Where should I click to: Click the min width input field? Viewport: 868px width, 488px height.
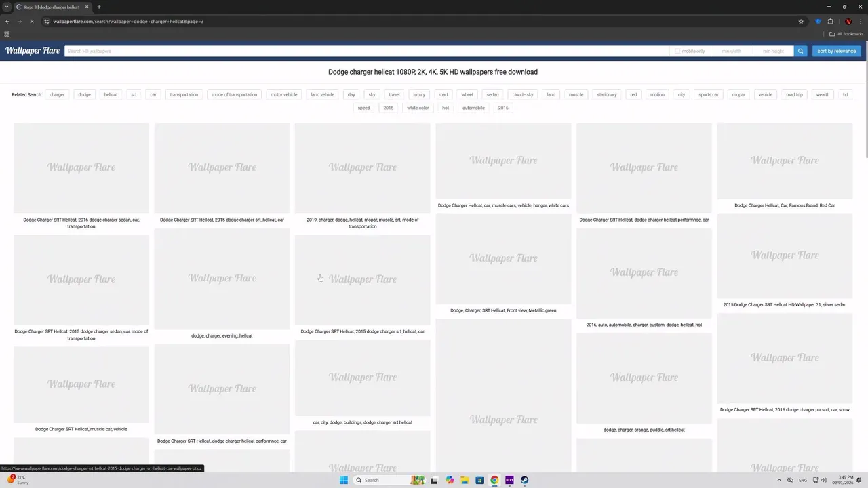pyautogui.click(x=732, y=51)
